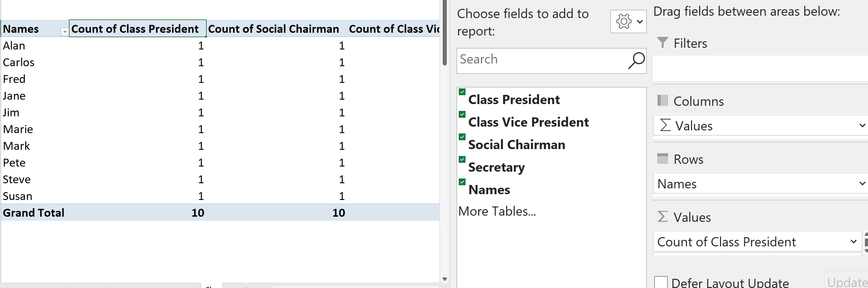
Task: Open the Values field dropdown in Columns
Action: pos(862,126)
